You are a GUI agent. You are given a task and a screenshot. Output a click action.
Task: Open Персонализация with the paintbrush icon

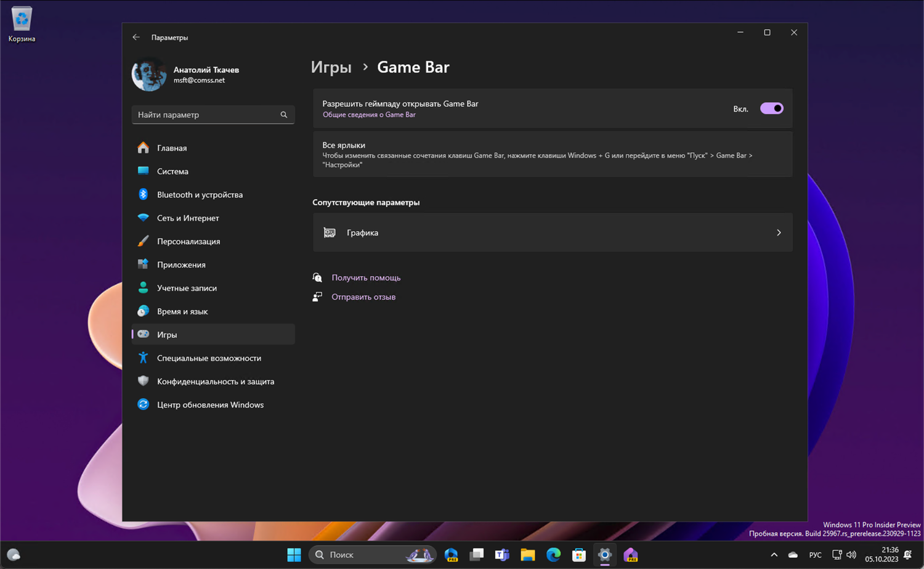pyautogui.click(x=144, y=241)
